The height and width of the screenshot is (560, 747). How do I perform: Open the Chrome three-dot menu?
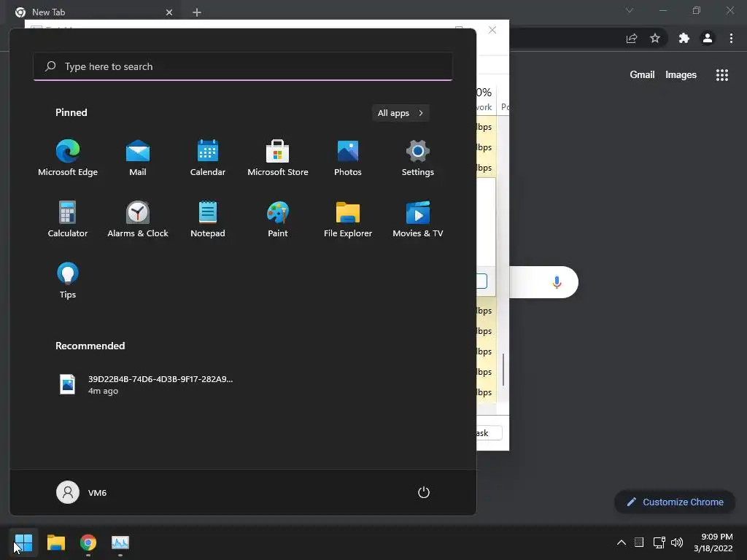(x=731, y=38)
